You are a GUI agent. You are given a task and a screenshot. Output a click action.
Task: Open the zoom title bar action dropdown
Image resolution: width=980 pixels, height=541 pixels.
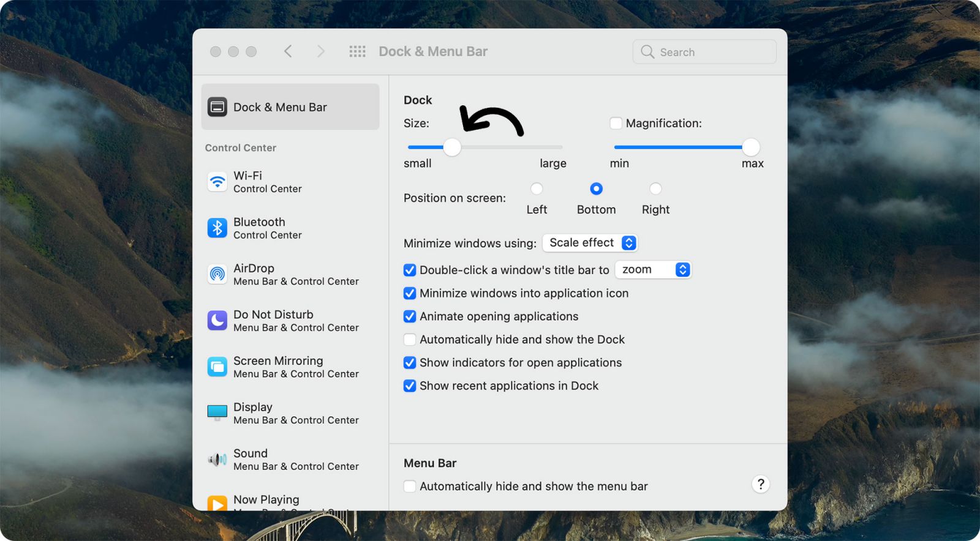click(x=654, y=270)
